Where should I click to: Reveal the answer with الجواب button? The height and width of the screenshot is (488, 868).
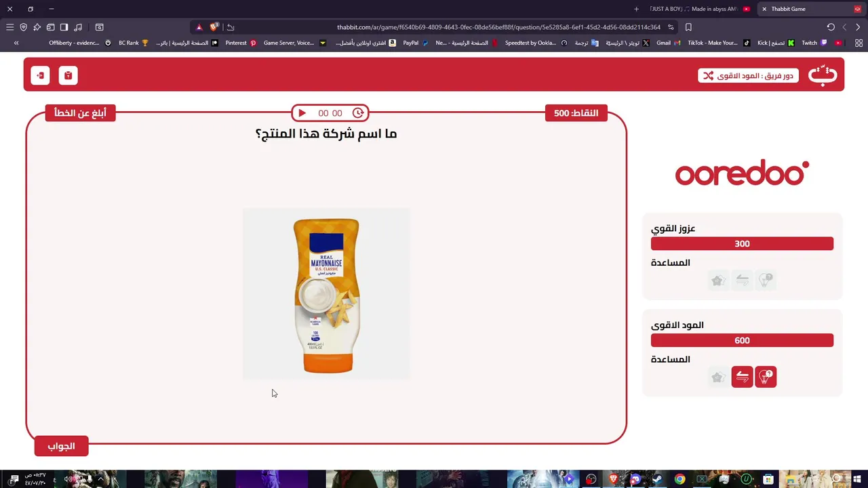tap(61, 446)
